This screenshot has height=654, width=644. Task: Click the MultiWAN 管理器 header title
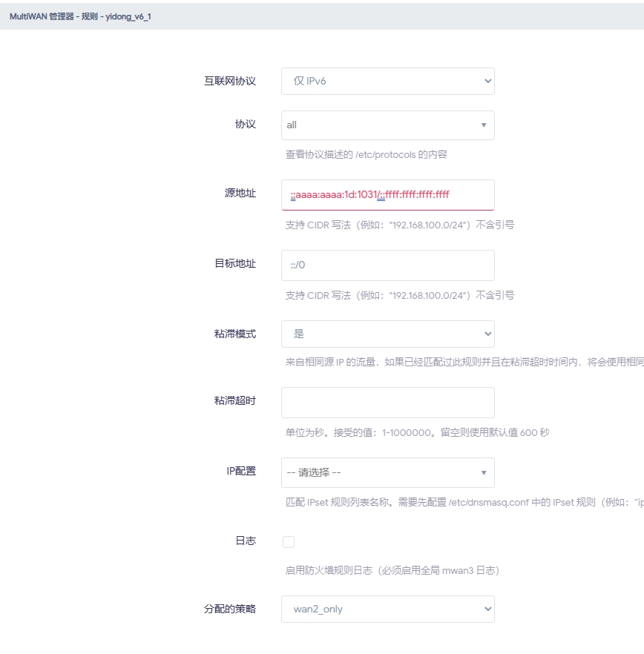pyautogui.click(x=80, y=16)
